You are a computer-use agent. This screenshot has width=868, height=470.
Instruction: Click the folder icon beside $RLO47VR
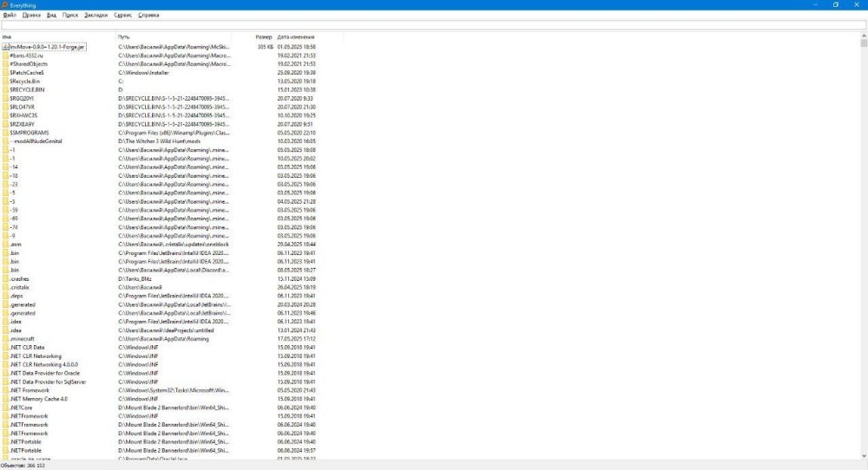(5, 108)
